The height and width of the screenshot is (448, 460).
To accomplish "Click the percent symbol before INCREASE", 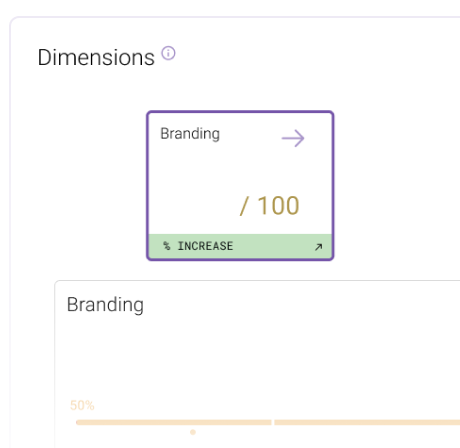I will coord(167,246).
